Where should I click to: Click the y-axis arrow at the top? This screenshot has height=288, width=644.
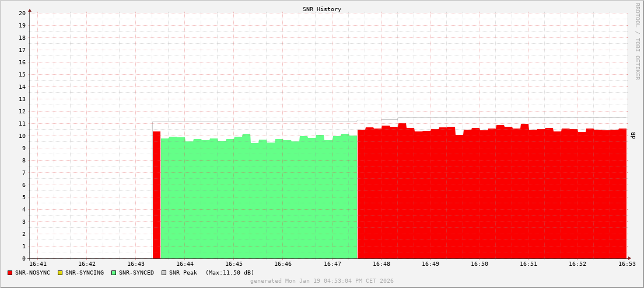point(30,10)
